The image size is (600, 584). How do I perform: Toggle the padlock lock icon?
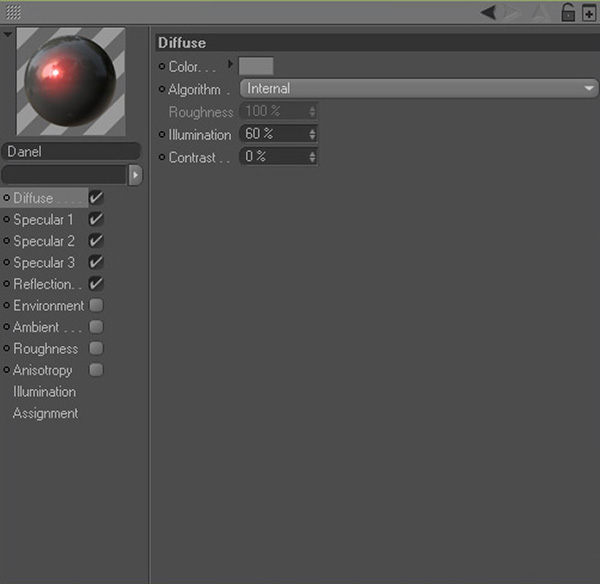pos(568,13)
